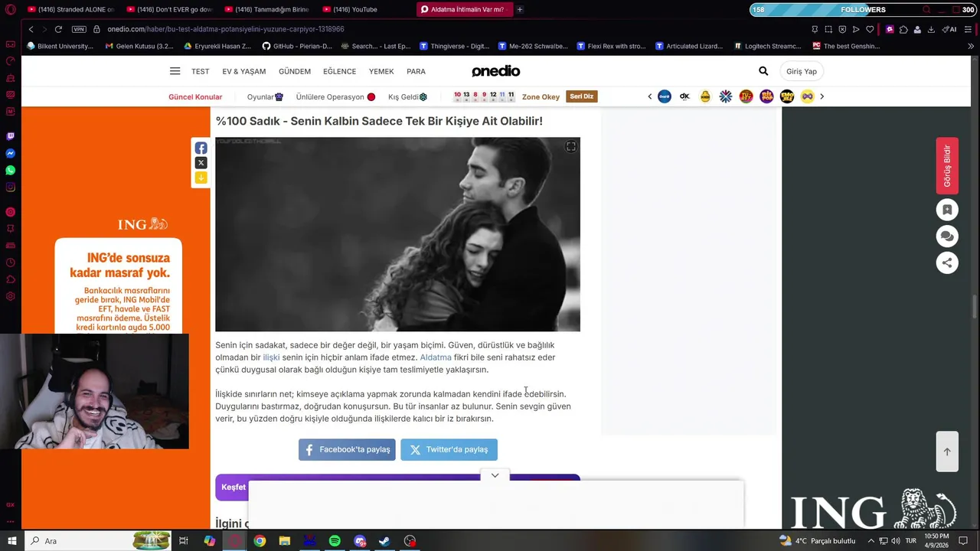This screenshot has height=551, width=980.
Task: Expand the article image to fullscreen
Action: coord(570,147)
